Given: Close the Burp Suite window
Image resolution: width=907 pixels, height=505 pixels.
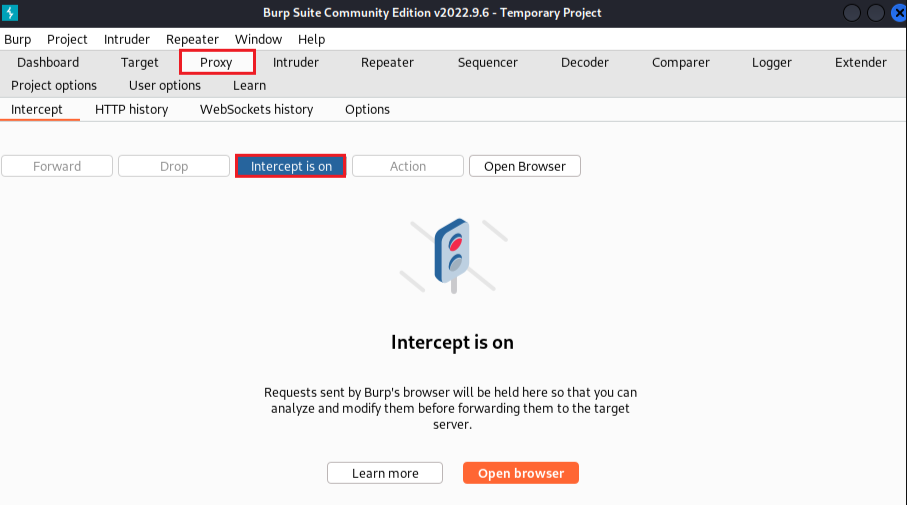Looking at the screenshot, I should (x=898, y=13).
